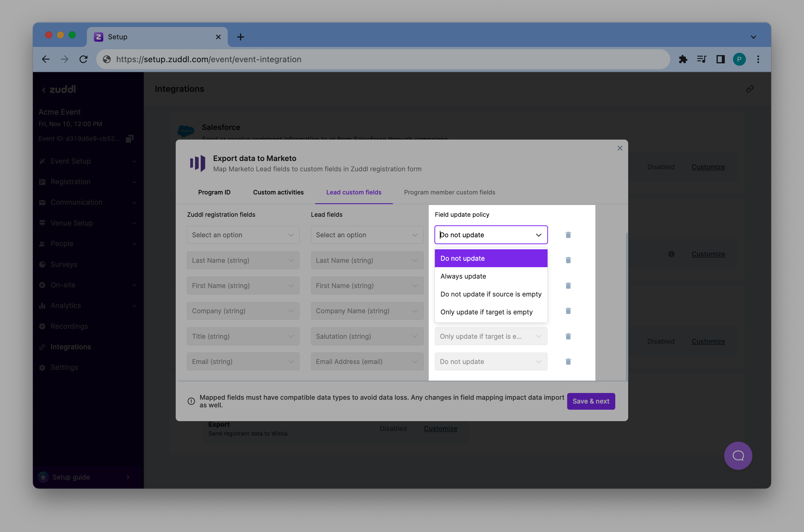Close the Export data to Marketo dialog
Viewport: 804px width, 532px height.
point(620,148)
